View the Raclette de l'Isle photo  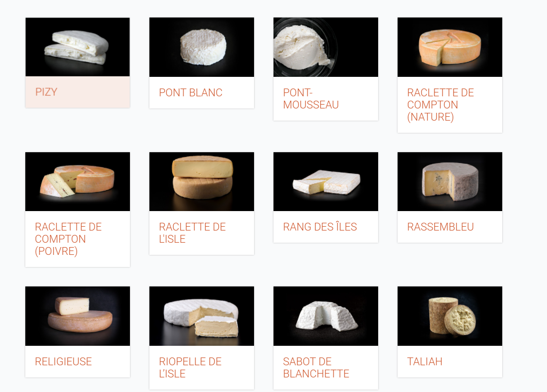click(201, 181)
